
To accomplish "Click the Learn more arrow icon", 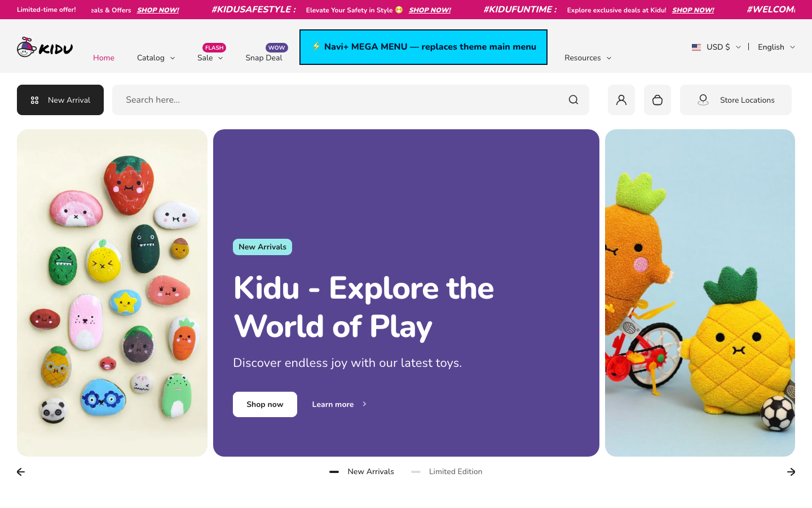I will [x=364, y=404].
